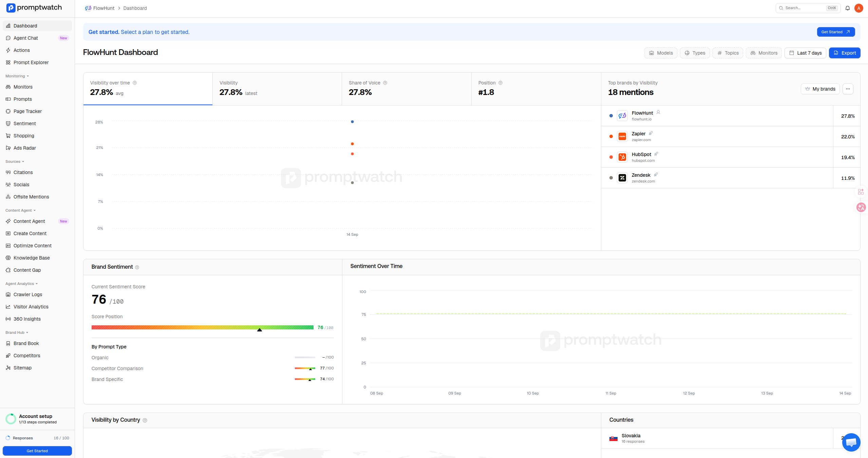
Task: Open Competitors page
Action: [x=37, y=356]
